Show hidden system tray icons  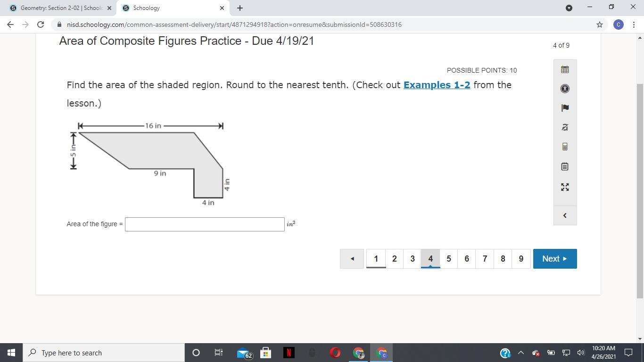coord(521,353)
